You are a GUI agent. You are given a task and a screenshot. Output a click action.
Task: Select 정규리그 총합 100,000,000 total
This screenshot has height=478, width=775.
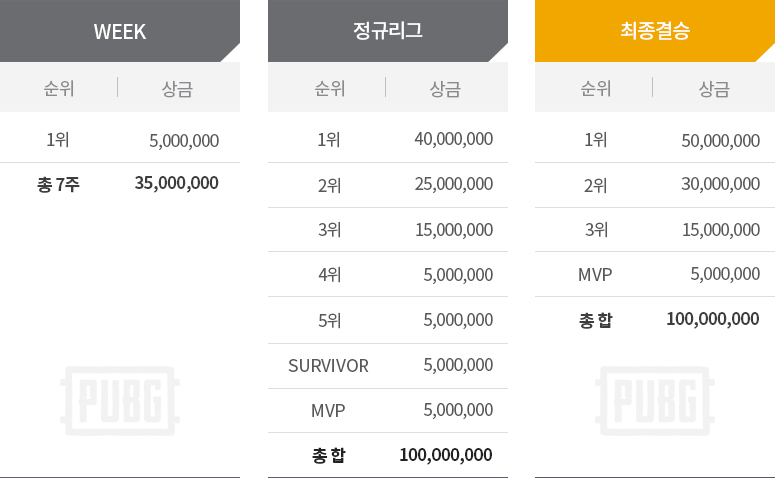click(x=445, y=455)
